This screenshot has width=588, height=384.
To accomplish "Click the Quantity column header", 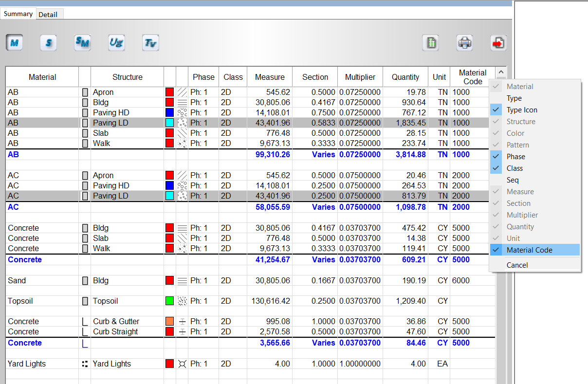I will [x=405, y=77].
